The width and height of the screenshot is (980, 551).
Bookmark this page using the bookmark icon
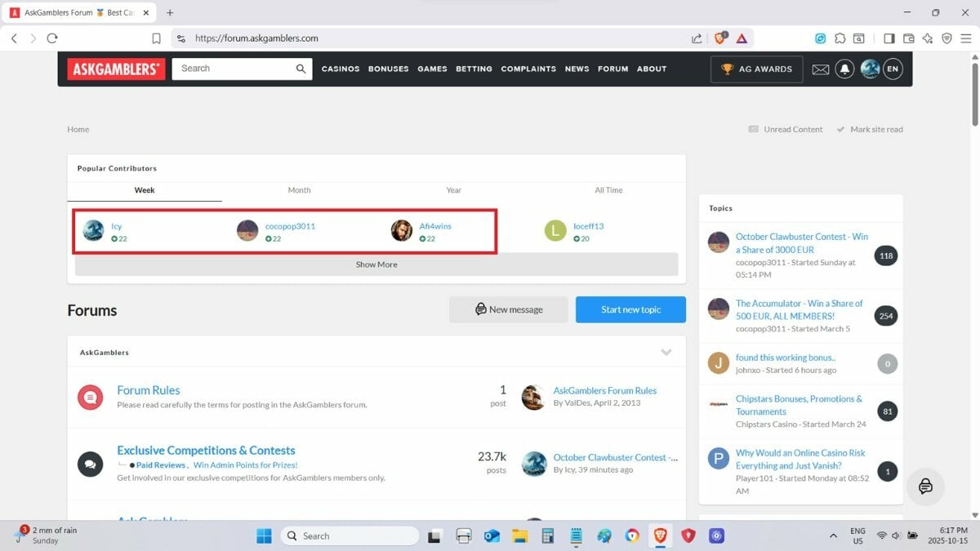click(156, 38)
